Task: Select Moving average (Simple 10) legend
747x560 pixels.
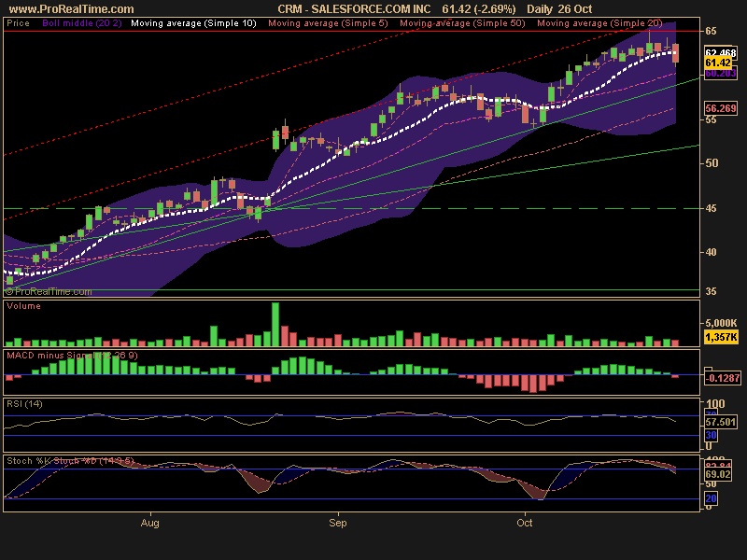Action: click(193, 23)
